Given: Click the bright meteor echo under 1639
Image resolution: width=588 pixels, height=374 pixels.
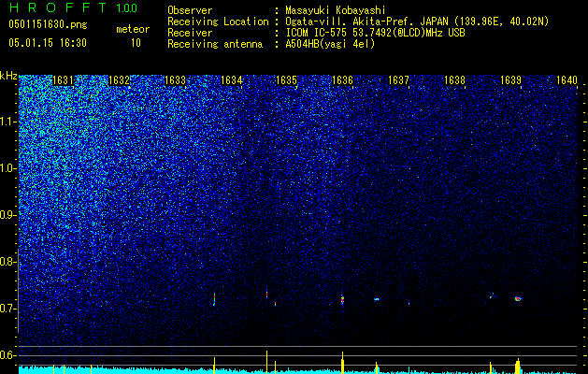Looking at the screenshot, I should point(518,299).
